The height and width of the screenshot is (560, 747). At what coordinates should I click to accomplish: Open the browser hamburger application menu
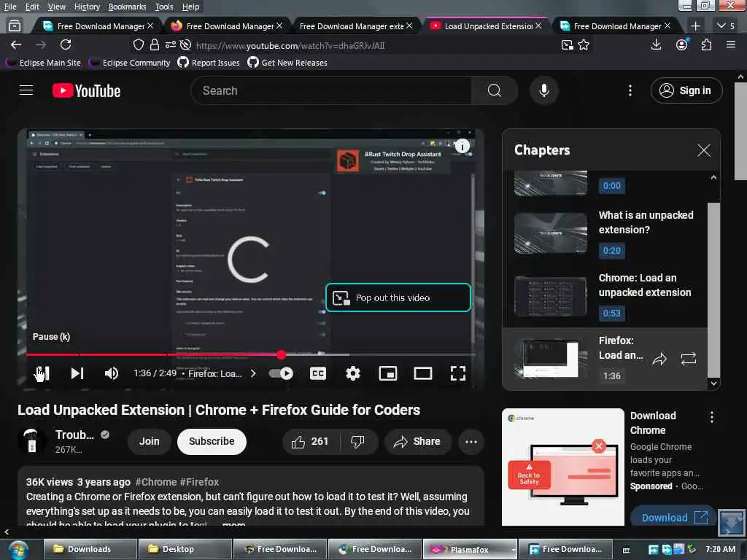(x=731, y=44)
